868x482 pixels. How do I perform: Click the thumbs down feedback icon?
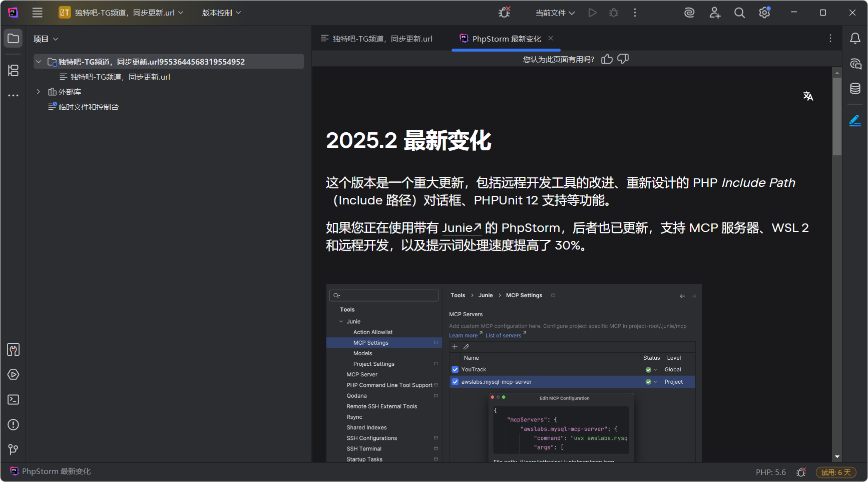pos(623,59)
